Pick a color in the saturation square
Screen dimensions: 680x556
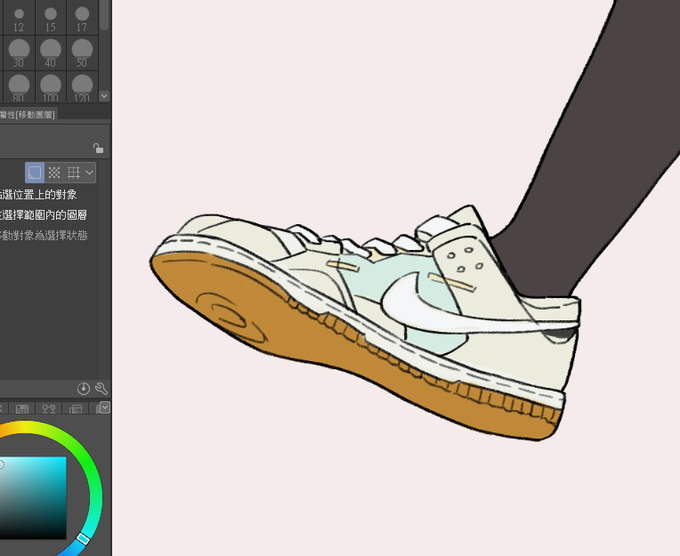(x=33, y=498)
